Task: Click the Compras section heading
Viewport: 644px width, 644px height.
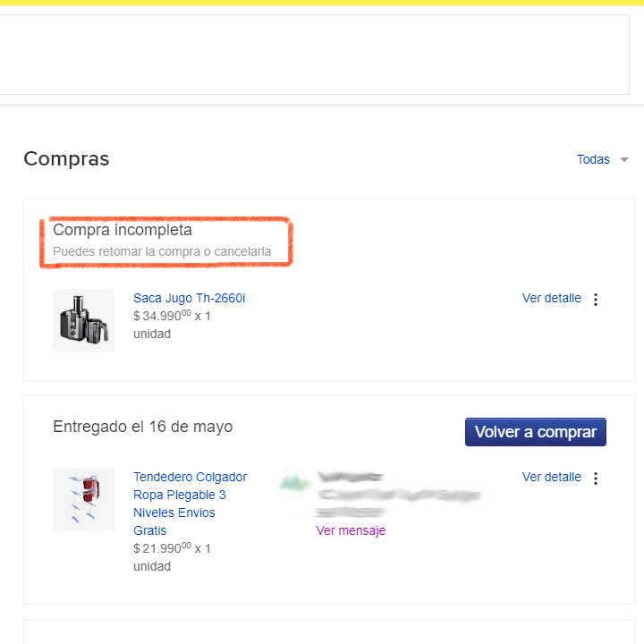Action: [66, 159]
